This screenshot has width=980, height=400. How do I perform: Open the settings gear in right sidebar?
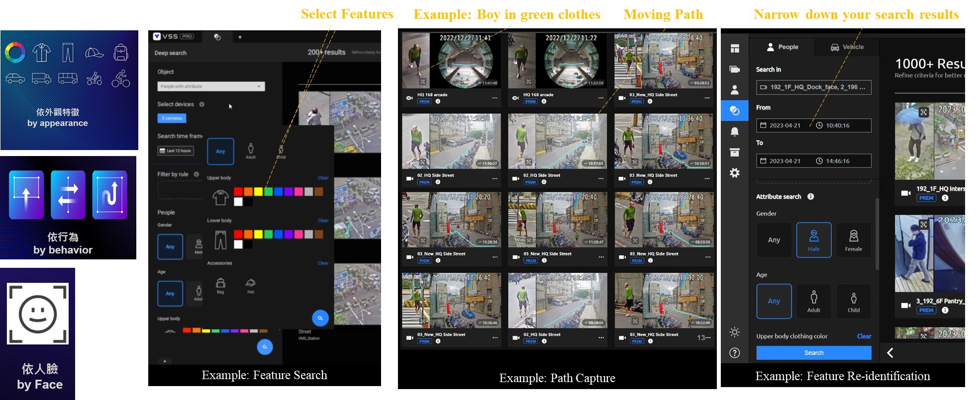(734, 173)
